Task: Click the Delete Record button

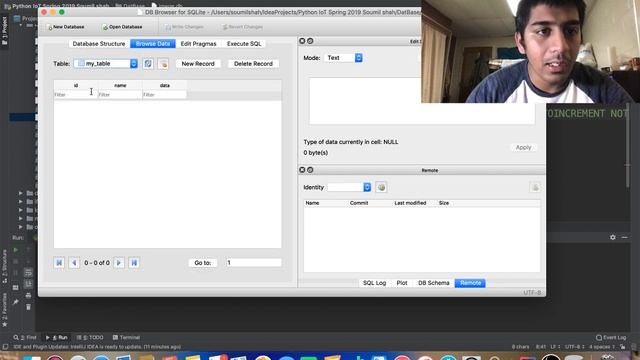Action: [x=253, y=64]
